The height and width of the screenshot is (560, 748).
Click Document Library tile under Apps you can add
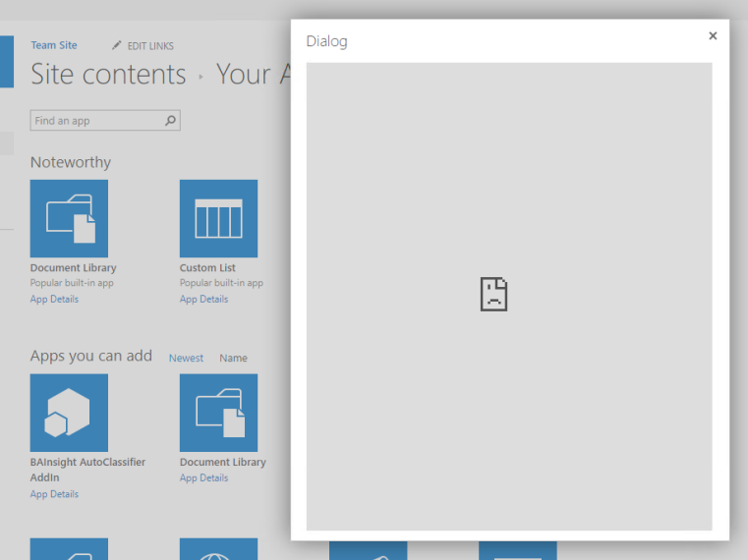coord(218,413)
